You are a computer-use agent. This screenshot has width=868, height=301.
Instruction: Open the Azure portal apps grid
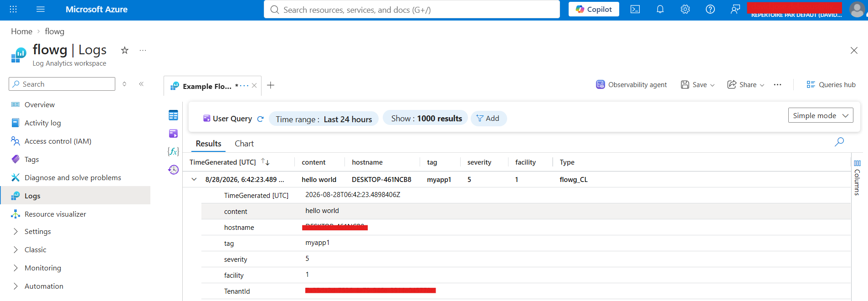click(x=13, y=9)
